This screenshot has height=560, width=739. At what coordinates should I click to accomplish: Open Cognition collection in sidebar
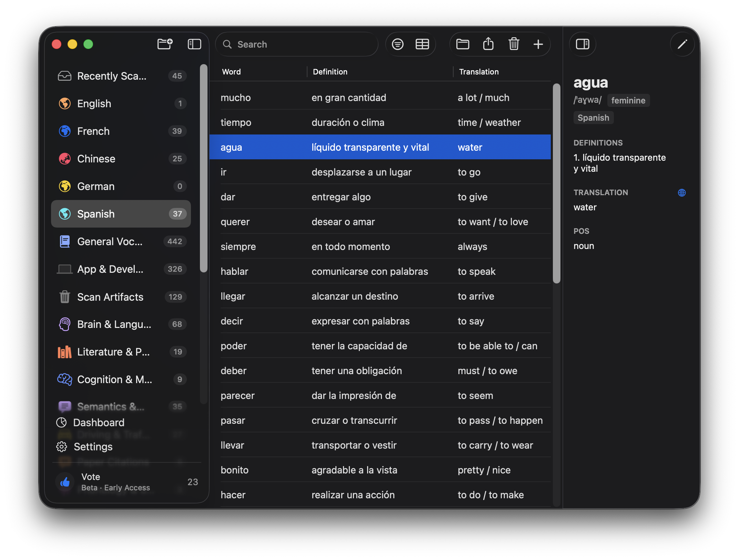tap(121, 379)
